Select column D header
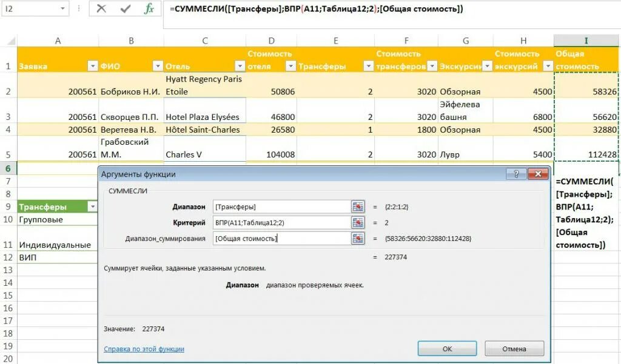This screenshot has width=621, height=364. (x=271, y=41)
